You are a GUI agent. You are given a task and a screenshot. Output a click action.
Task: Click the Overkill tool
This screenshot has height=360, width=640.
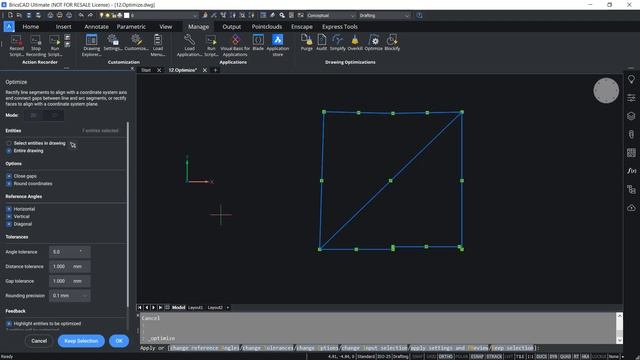tap(355, 42)
